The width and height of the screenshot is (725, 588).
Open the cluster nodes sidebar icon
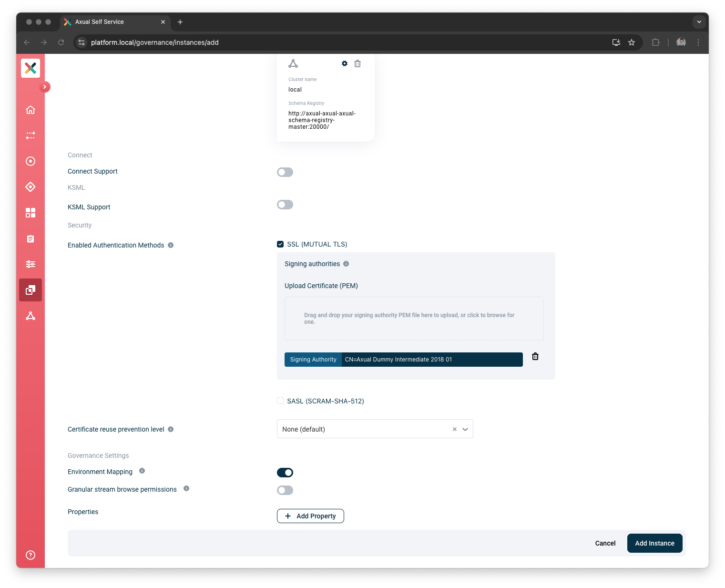pos(31,316)
